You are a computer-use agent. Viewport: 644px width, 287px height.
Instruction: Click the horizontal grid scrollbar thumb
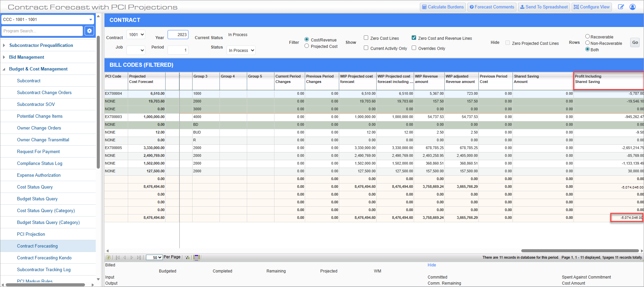[580, 251]
